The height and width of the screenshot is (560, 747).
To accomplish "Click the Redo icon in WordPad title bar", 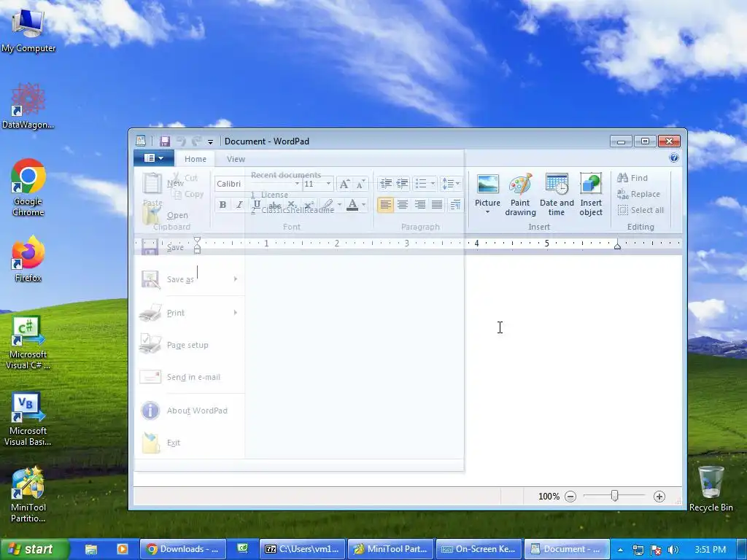I will 196,141.
